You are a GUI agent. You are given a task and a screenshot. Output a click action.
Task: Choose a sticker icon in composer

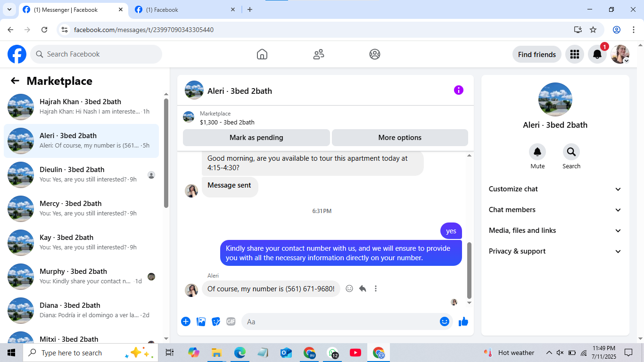tap(216, 321)
